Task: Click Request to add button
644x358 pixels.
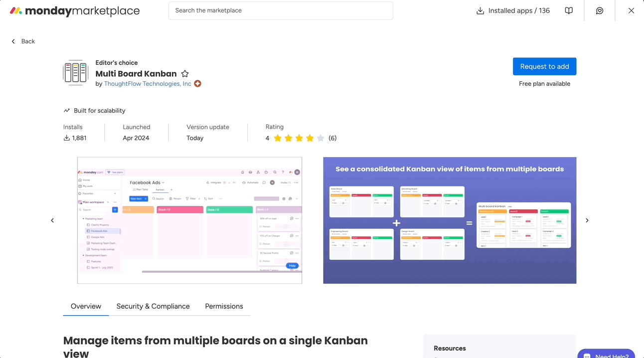Action: click(544, 66)
